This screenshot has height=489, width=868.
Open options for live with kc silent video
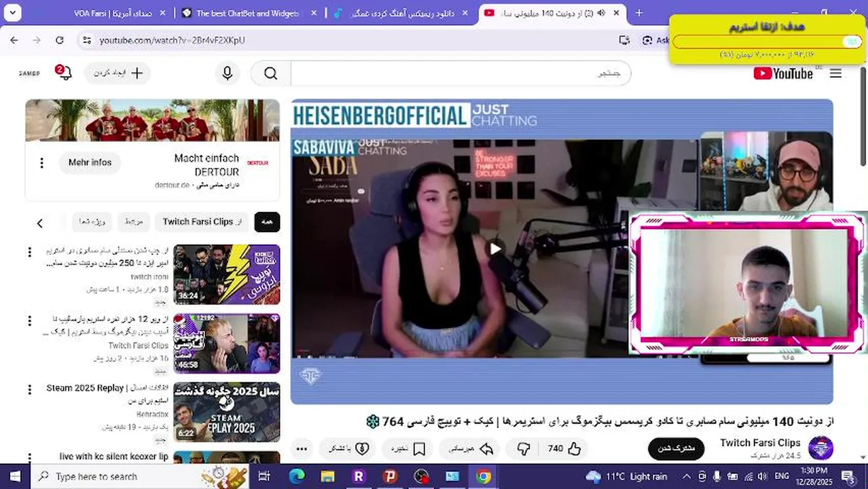click(x=29, y=458)
